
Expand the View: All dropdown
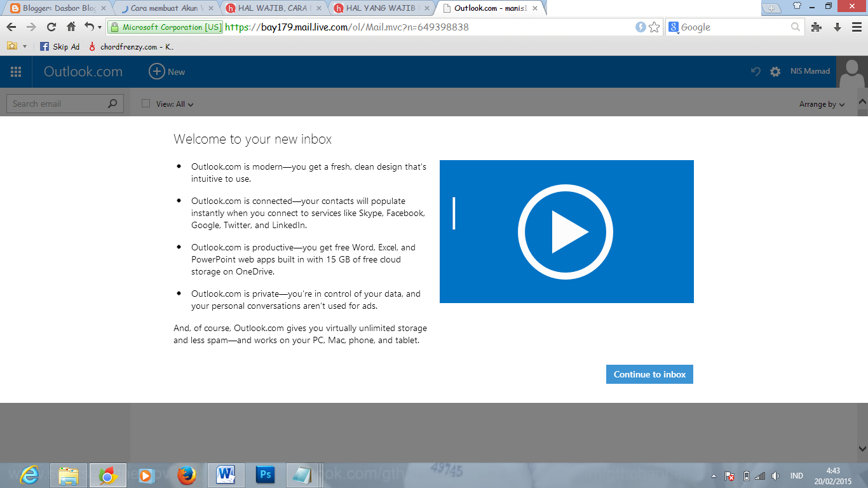tap(175, 104)
